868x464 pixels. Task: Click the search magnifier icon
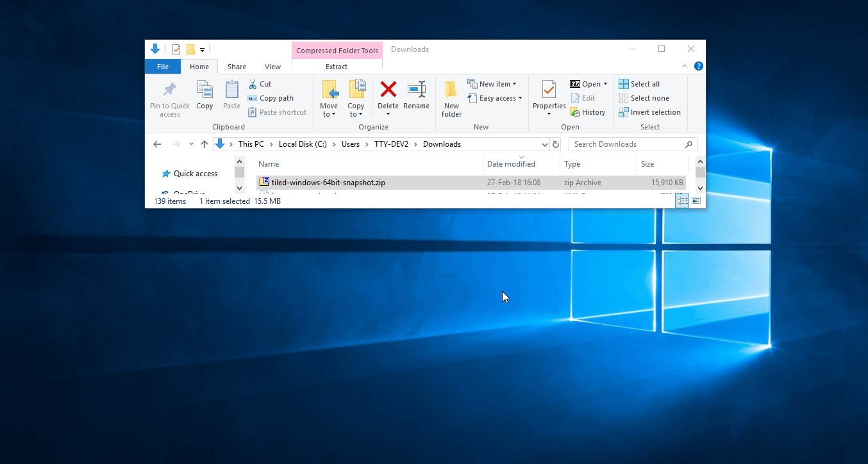click(x=689, y=144)
